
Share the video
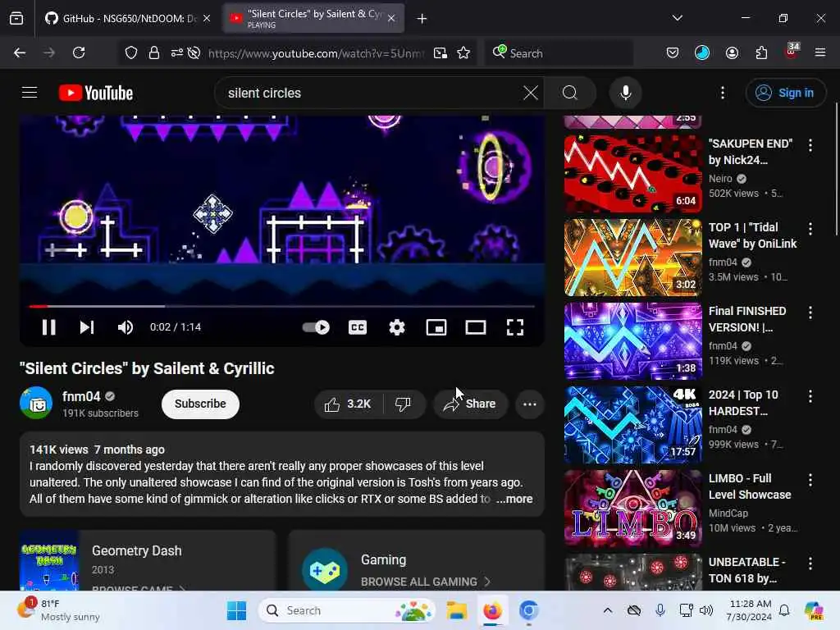[470, 404]
